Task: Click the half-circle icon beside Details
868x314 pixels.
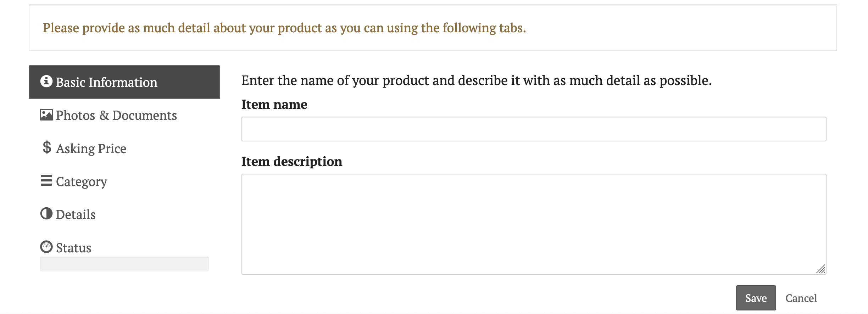Action: tap(46, 213)
